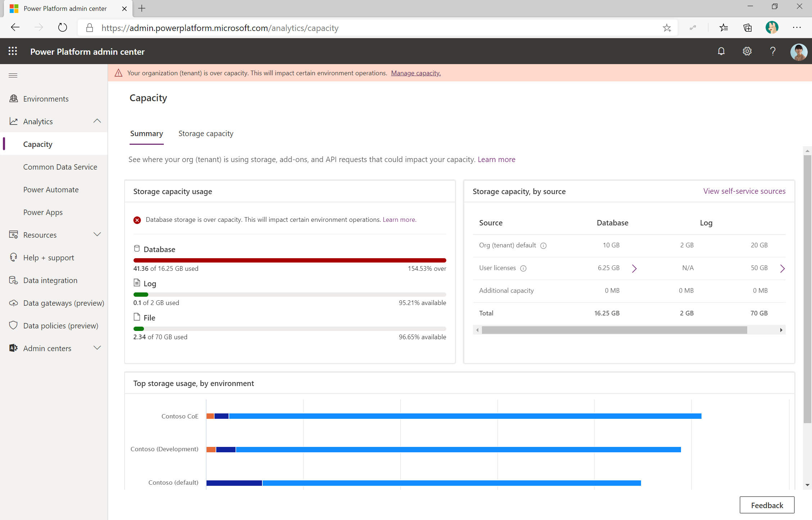Click the Analytics icon in sidebar
Viewport: 812px width, 520px height.
(x=13, y=121)
